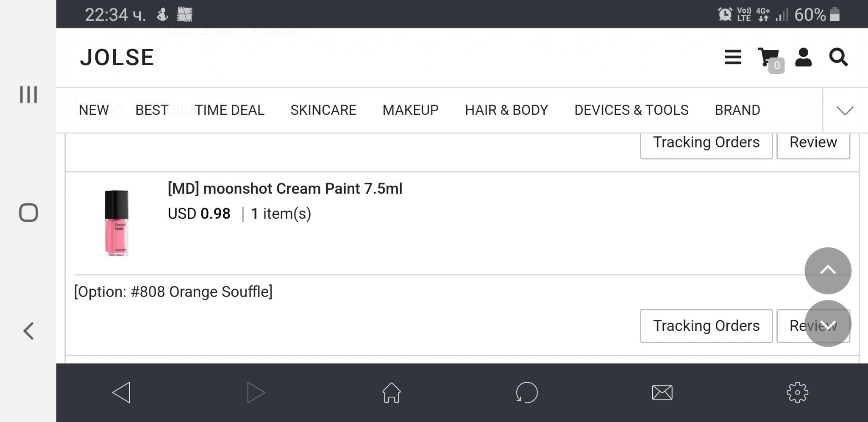Tap the browser home icon
This screenshot has height=422, width=868.
pyautogui.click(x=391, y=392)
